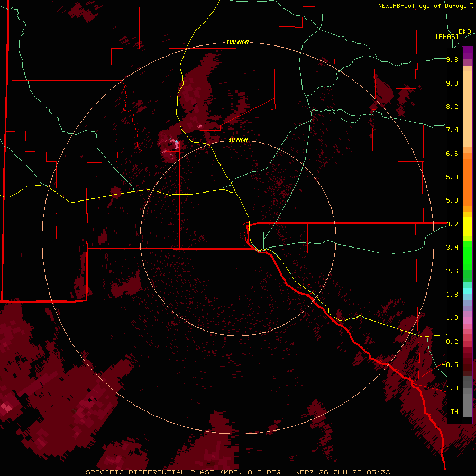This screenshot has height=476, width=476.
Task: Click the TH label on the color scale
Action: [x=454, y=412]
